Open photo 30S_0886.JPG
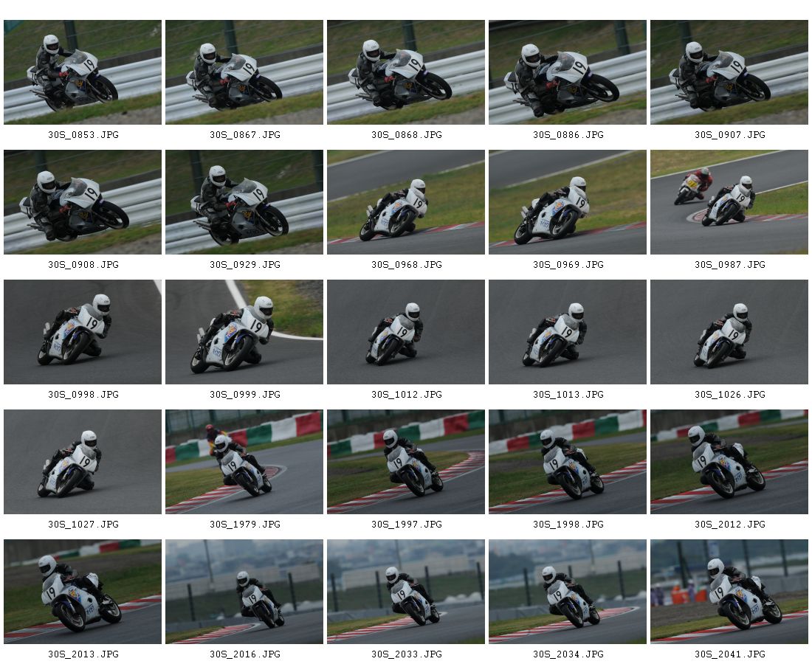812x664 pixels. pyautogui.click(x=567, y=72)
